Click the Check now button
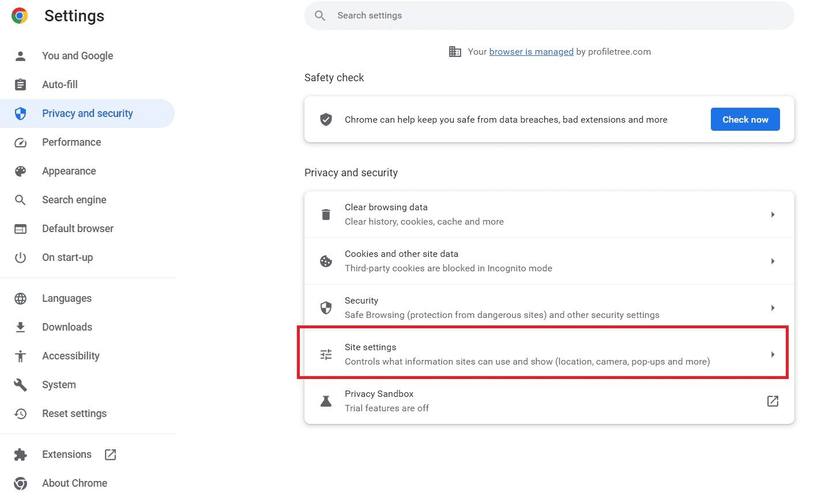 coord(745,119)
